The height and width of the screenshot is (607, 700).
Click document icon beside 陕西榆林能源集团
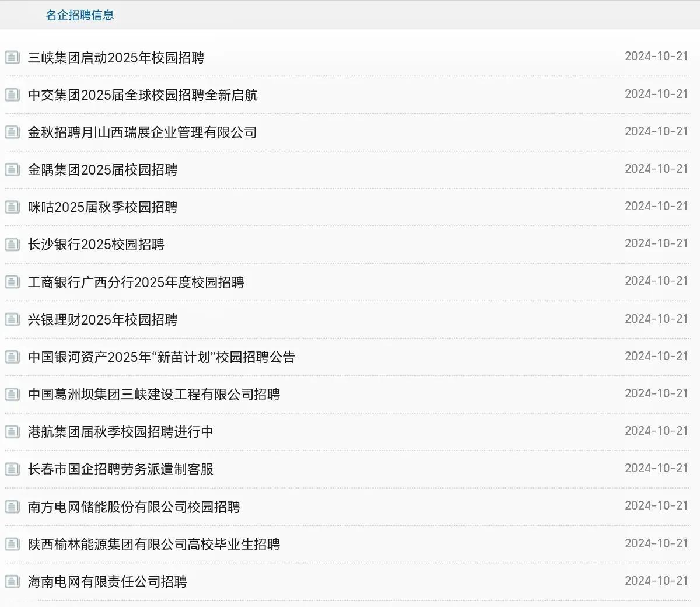(12, 544)
